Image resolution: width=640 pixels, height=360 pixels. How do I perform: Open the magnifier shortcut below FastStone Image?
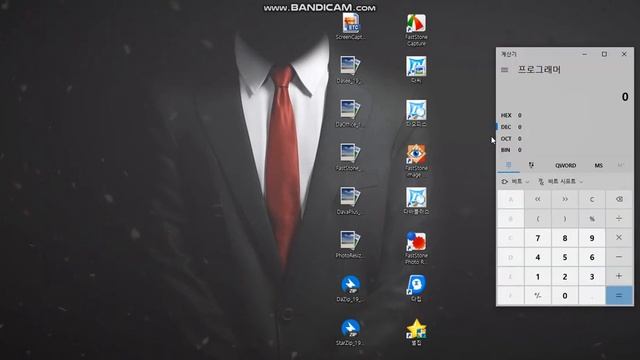(416, 201)
